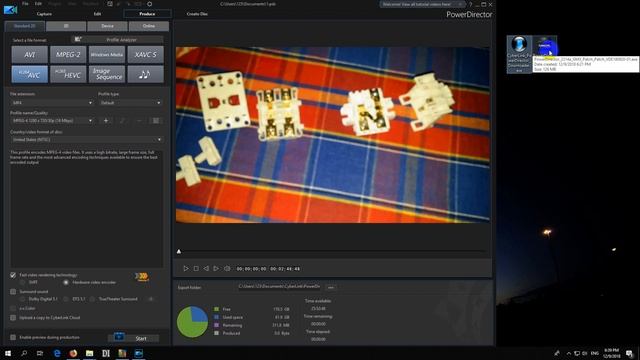Add a new custom profile with plus
The width and height of the screenshot is (640, 360).
point(106,121)
